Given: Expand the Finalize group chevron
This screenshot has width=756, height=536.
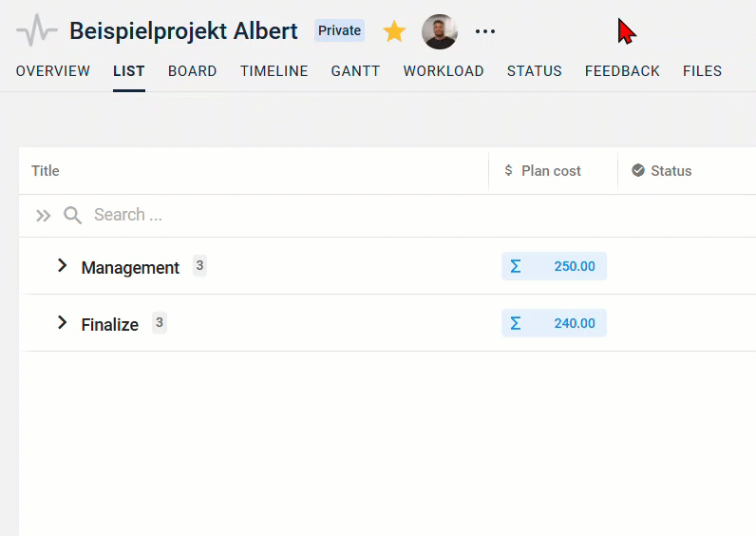Looking at the screenshot, I should click(62, 322).
